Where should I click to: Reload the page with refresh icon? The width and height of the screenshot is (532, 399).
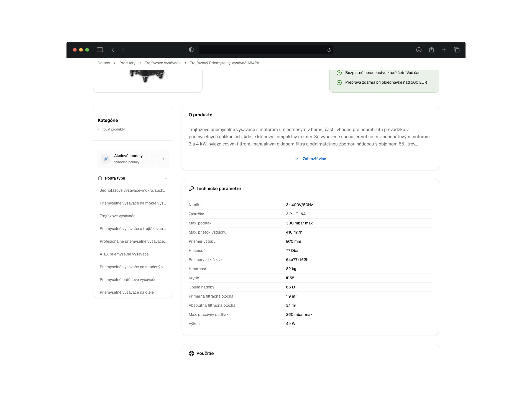click(329, 50)
